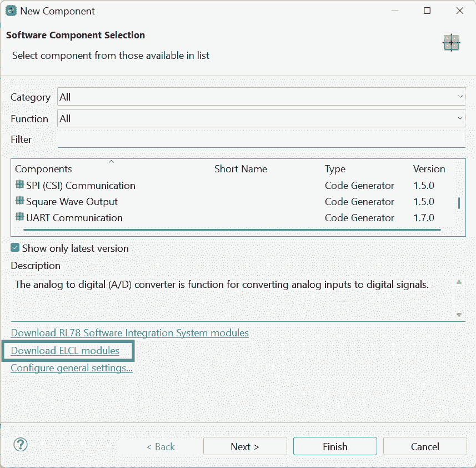Click the SPI (CSI) Communication component icon
This screenshot has height=468, width=476.
pyautogui.click(x=19, y=185)
